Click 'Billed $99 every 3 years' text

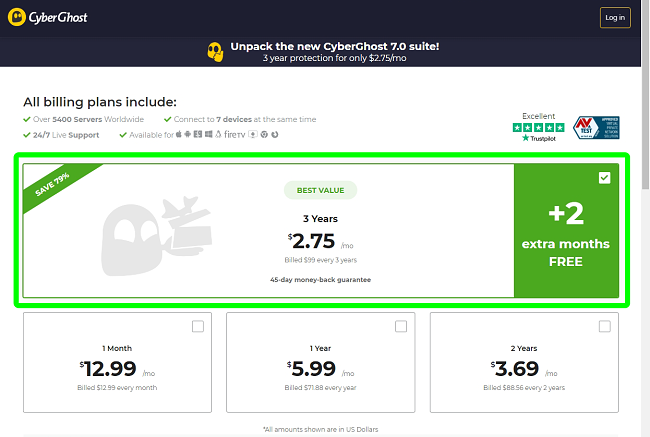pyautogui.click(x=320, y=260)
